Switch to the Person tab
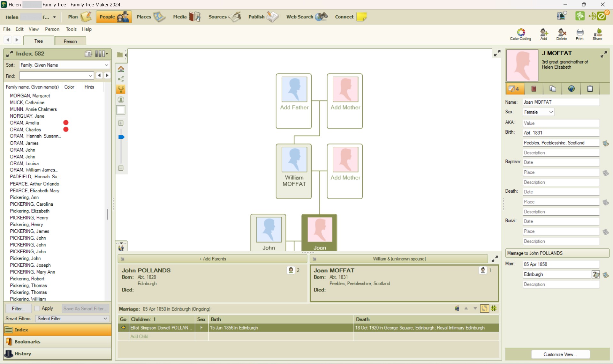This screenshot has height=364, width=613. click(70, 41)
